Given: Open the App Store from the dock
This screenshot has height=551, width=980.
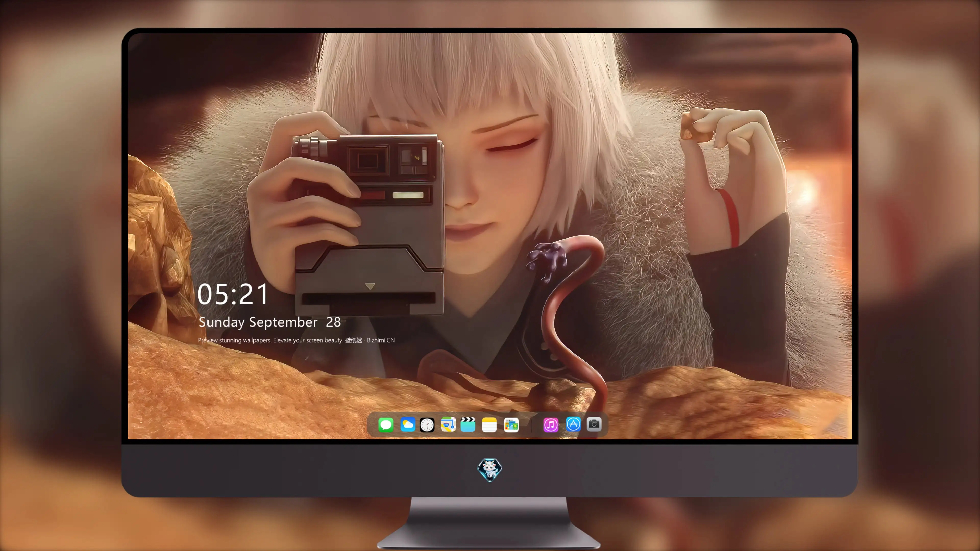Looking at the screenshot, I should (573, 424).
